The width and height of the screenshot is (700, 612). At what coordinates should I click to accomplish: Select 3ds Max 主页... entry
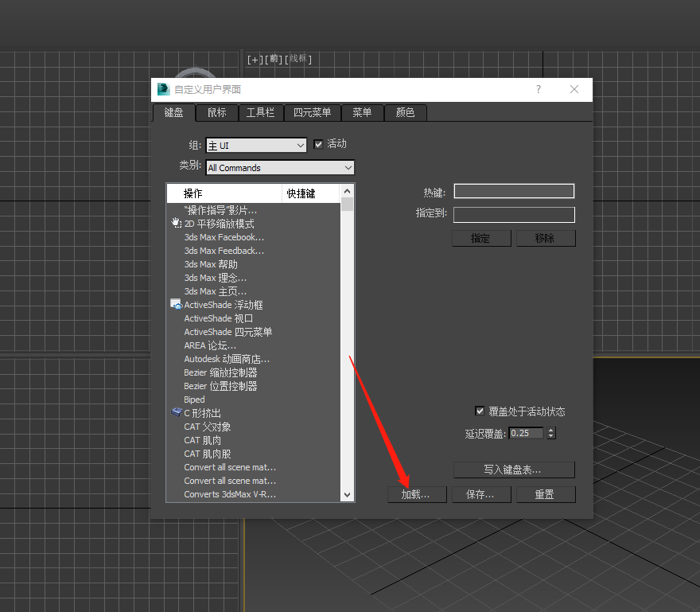216,291
